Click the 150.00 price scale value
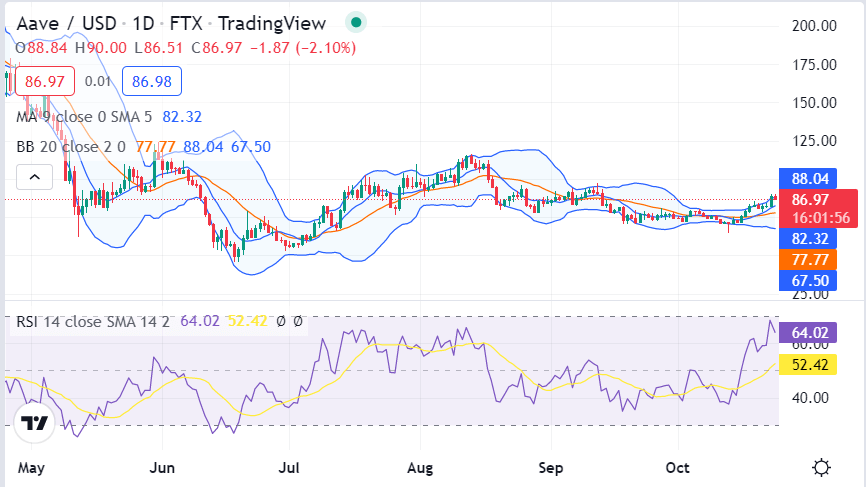 click(814, 103)
